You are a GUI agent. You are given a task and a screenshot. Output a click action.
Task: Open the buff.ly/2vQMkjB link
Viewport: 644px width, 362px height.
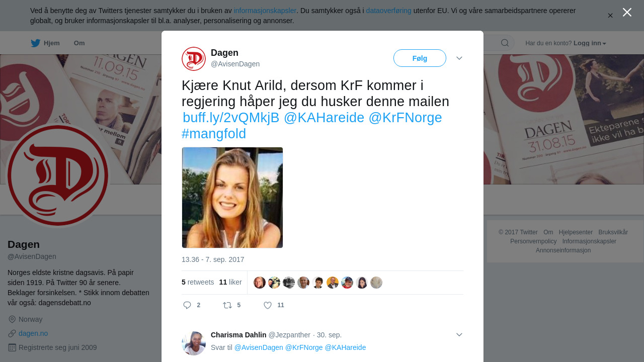[231, 118]
